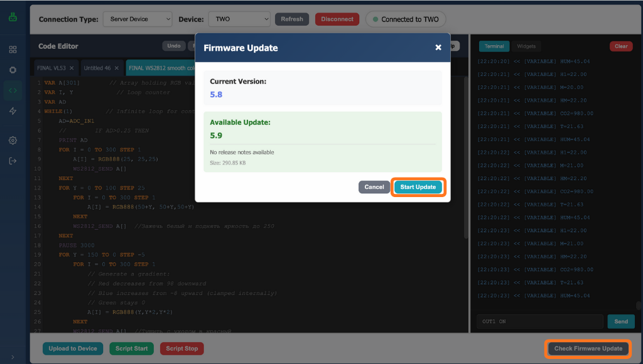Click the logout arrow icon in sidebar
Screen dimensions: 643x364
click(13, 161)
